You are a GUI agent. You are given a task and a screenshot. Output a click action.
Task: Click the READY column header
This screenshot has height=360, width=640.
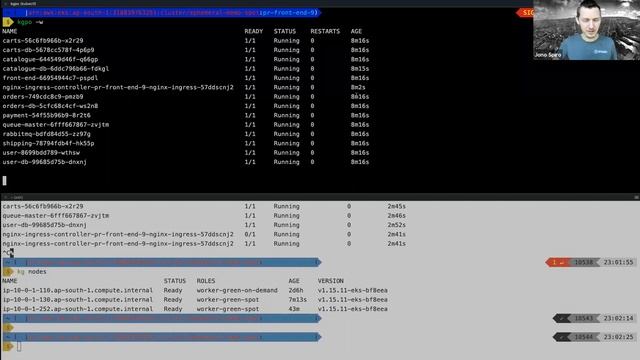pyautogui.click(x=253, y=31)
